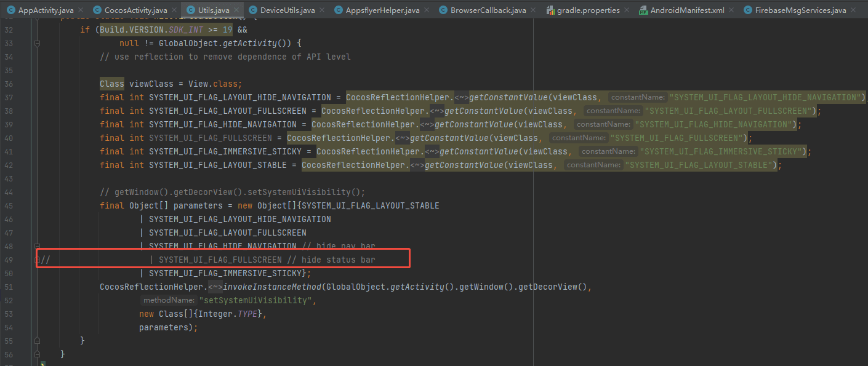Switch to the BrowserCallback.java tab
The width and height of the screenshot is (868, 366).
(x=488, y=10)
